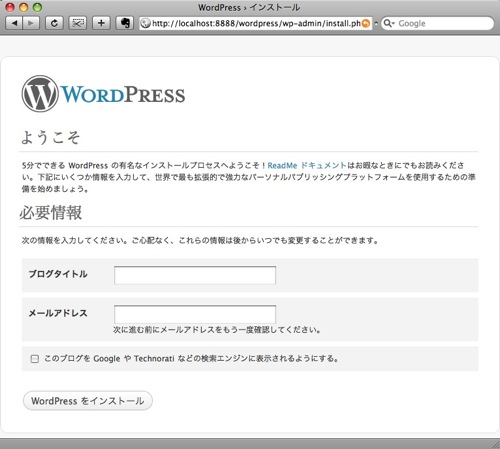Minimize window with the yellow button
The height and width of the screenshot is (449, 500).
[24, 7]
